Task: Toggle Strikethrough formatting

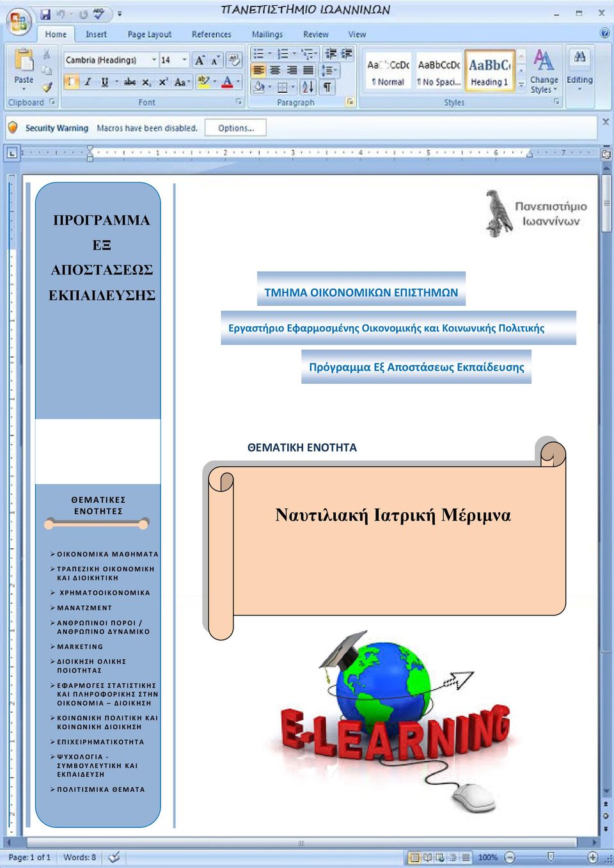Action: tap(130, 82)
